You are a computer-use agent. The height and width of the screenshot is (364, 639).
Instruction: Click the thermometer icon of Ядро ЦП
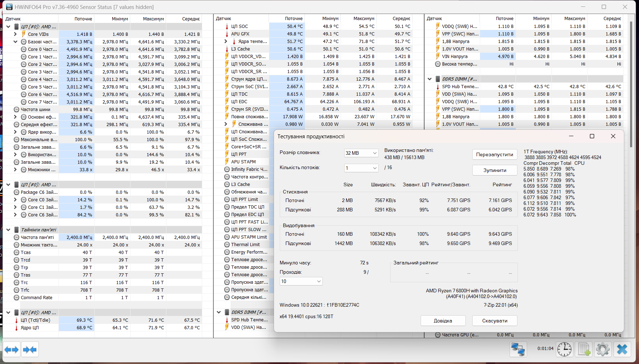click(x=16, y=327)
